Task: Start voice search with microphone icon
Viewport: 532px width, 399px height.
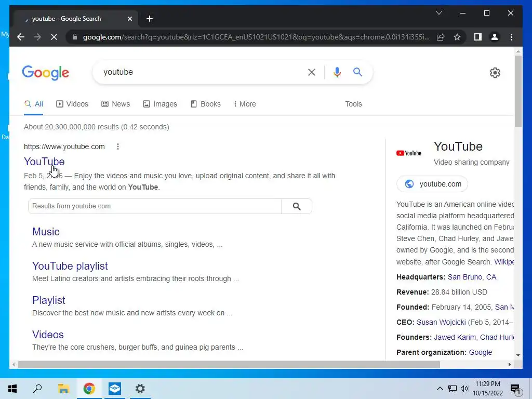Action: 337,72
